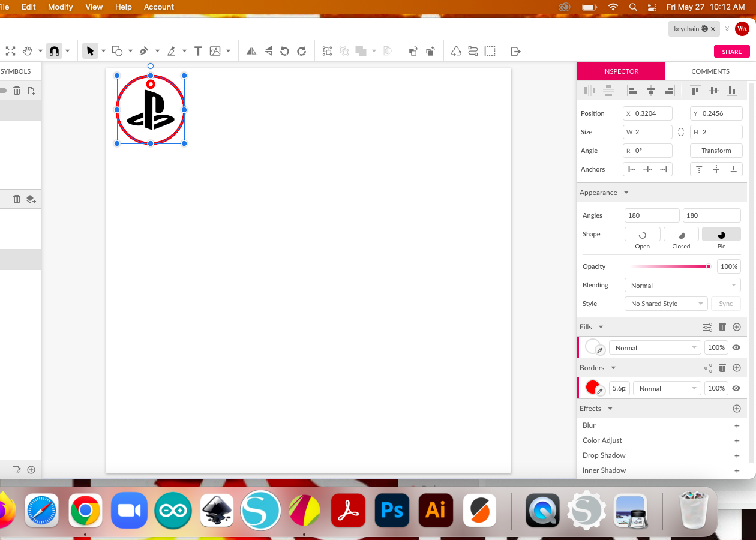Viewport: 756px width, 540px height.
Task: Click the Clip/mask dashed rectangle icon
Action: point(490,51)
